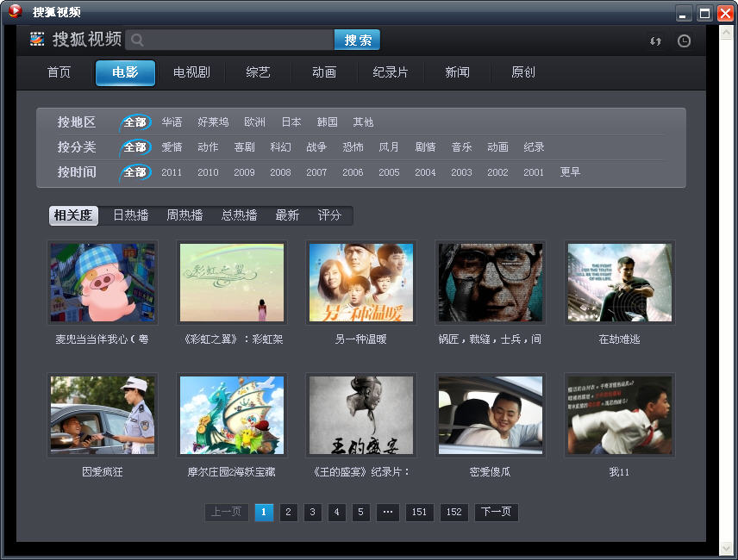Select 全部 in the 按时间 row
The height and width of the screenshot is (560, 738).
pos(135,172)
